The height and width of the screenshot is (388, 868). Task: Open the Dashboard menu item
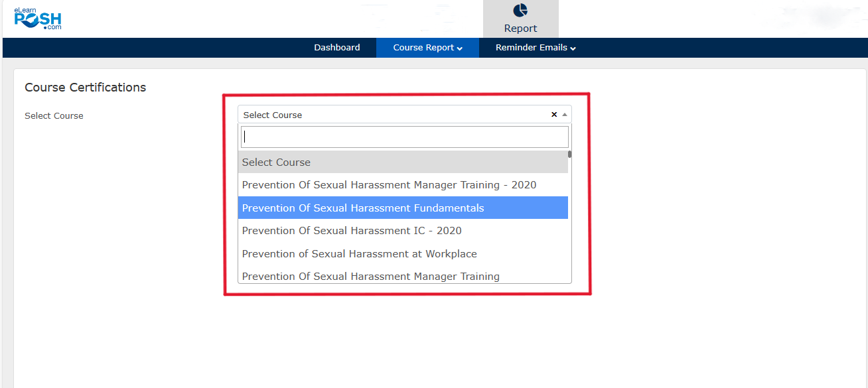tap(337, 48)
